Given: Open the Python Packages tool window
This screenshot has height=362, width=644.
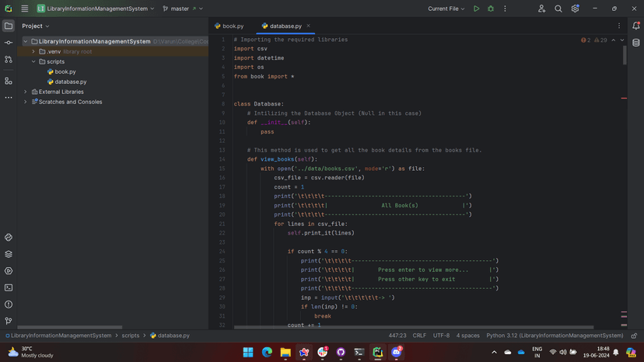Looking at the screenshot, I should [x=9, y=254].
